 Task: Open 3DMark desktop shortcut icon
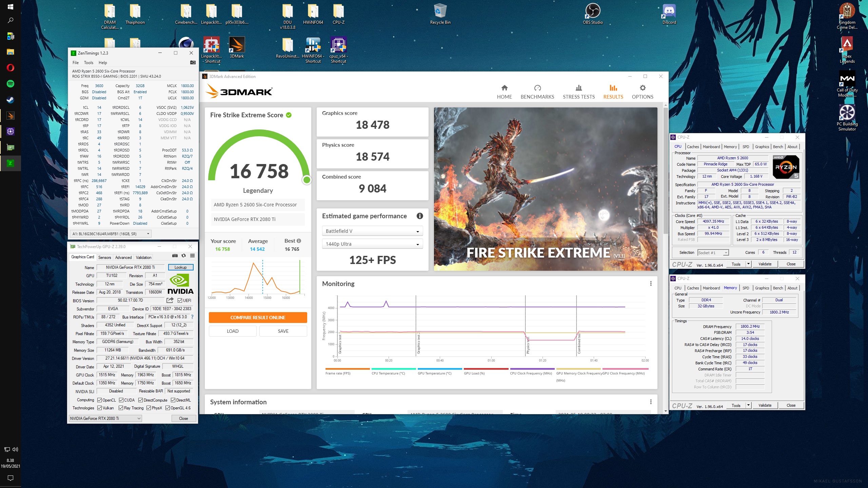(237, 47)
